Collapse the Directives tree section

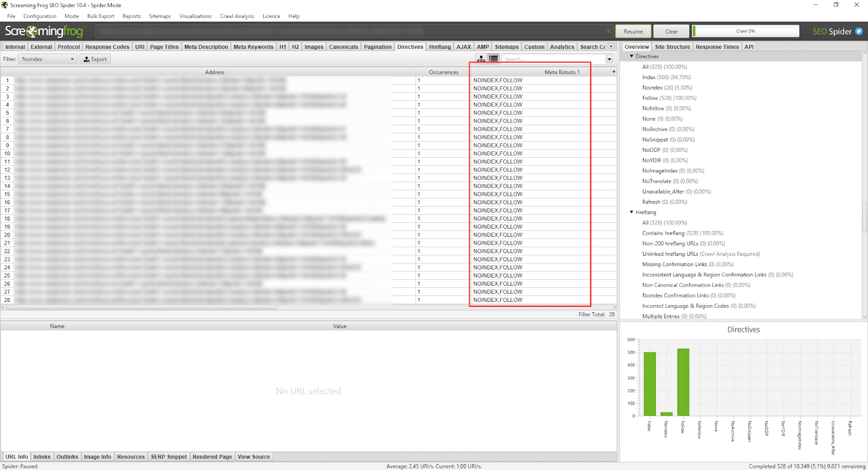(x=631, y=56)
